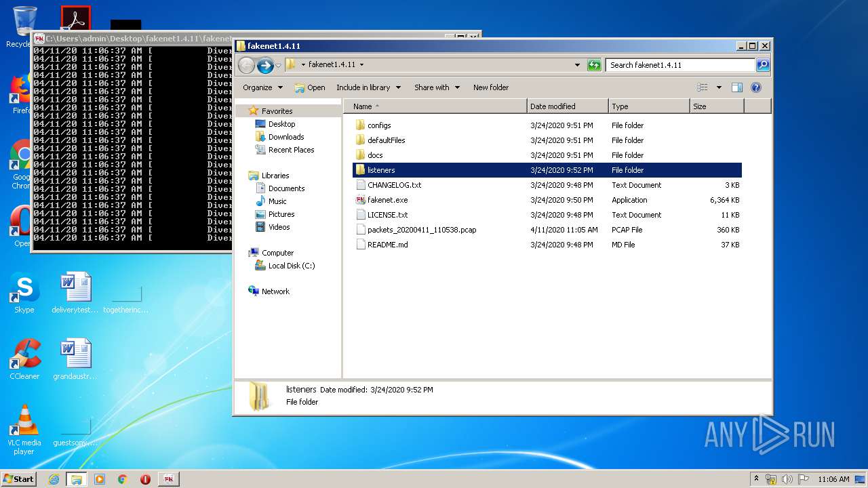Viewport: 868px width, 488px height.
Task: Click fakenet1.4.11 breadcrumb in address bar
Action: [x=332, y=65]
